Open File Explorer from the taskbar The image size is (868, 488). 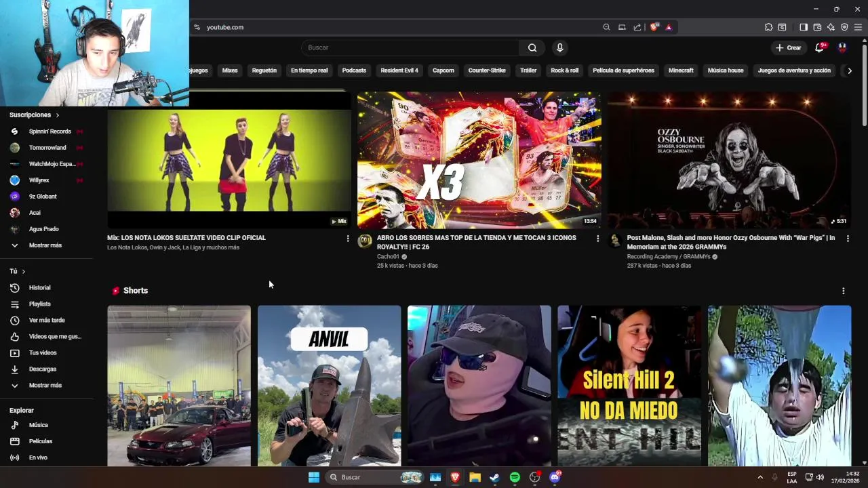[x=475, y=477]
